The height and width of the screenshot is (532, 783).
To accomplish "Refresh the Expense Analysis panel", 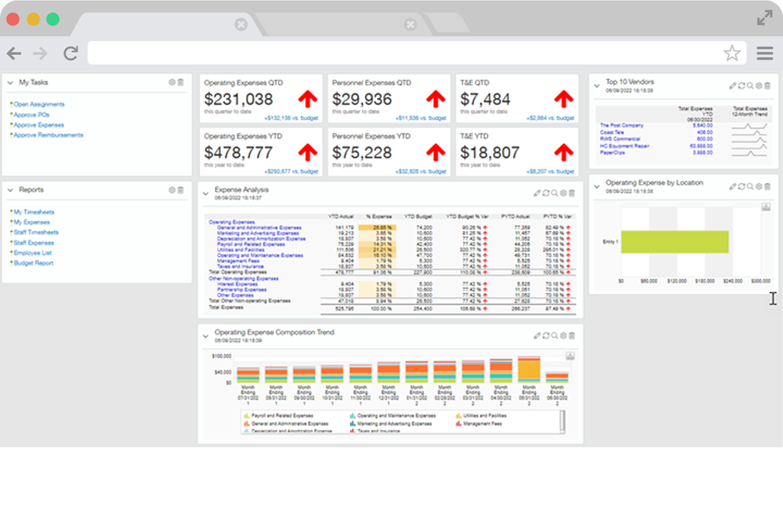I will point(546,193).
